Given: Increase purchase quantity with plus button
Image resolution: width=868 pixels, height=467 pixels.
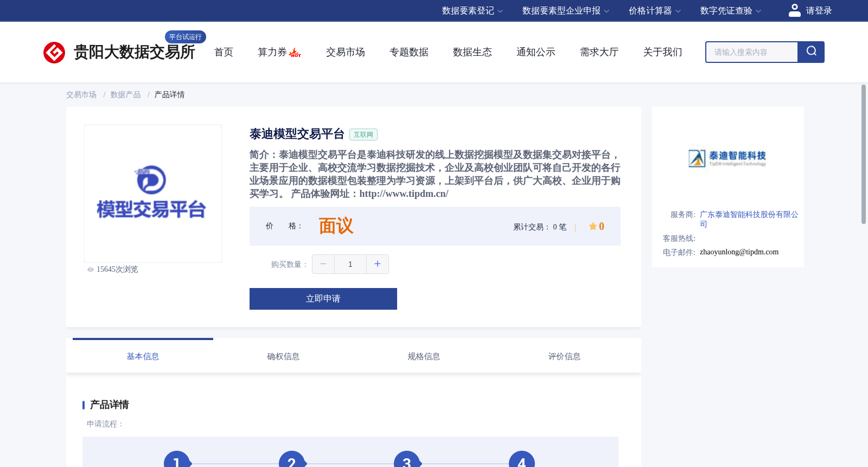Looking at the screenshot, I should (378, 264).
